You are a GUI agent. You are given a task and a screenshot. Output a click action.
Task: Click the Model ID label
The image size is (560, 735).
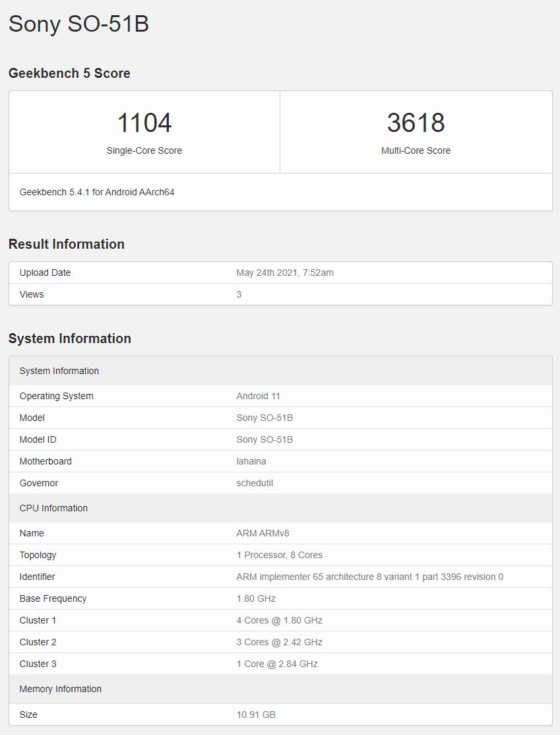[38, 439]
